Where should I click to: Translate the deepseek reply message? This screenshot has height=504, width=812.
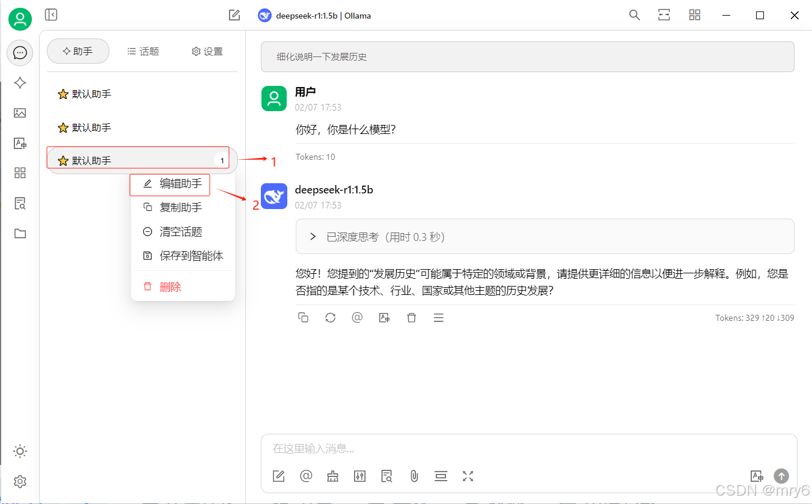pos(384,318)
